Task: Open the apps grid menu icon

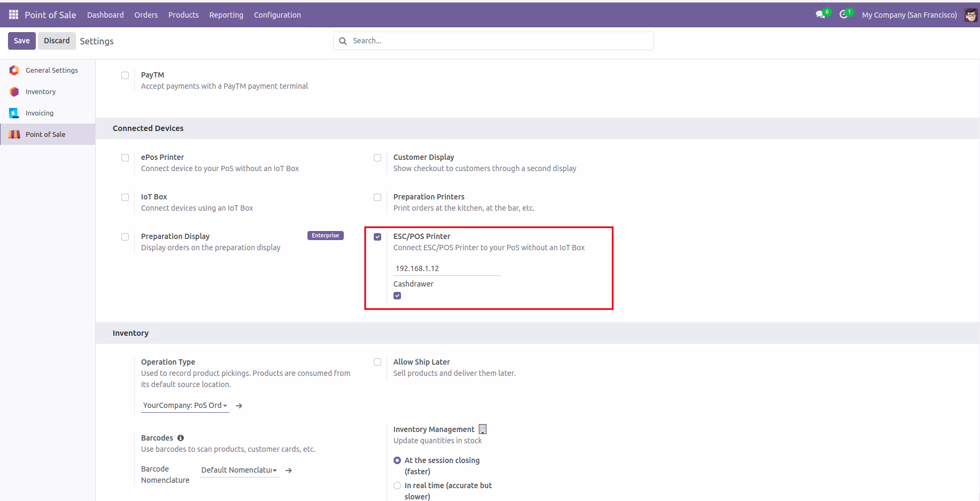Action: pyautogui.click(x=13, y=14)
